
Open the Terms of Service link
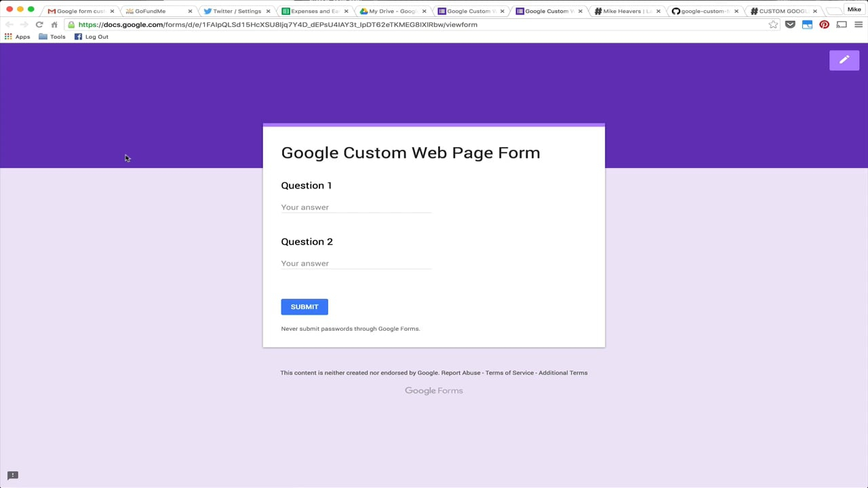coord(509,373)
